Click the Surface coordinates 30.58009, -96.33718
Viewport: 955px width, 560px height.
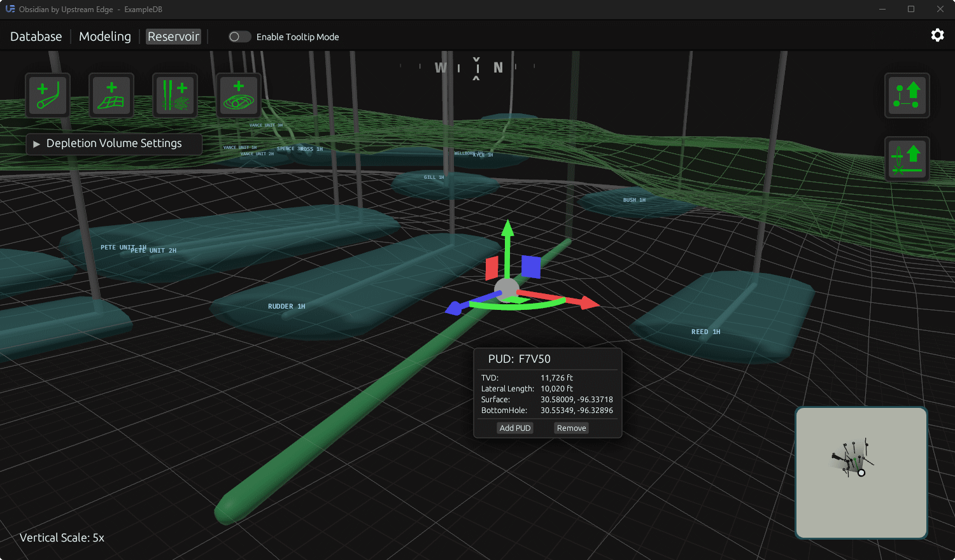click(577, 400)
